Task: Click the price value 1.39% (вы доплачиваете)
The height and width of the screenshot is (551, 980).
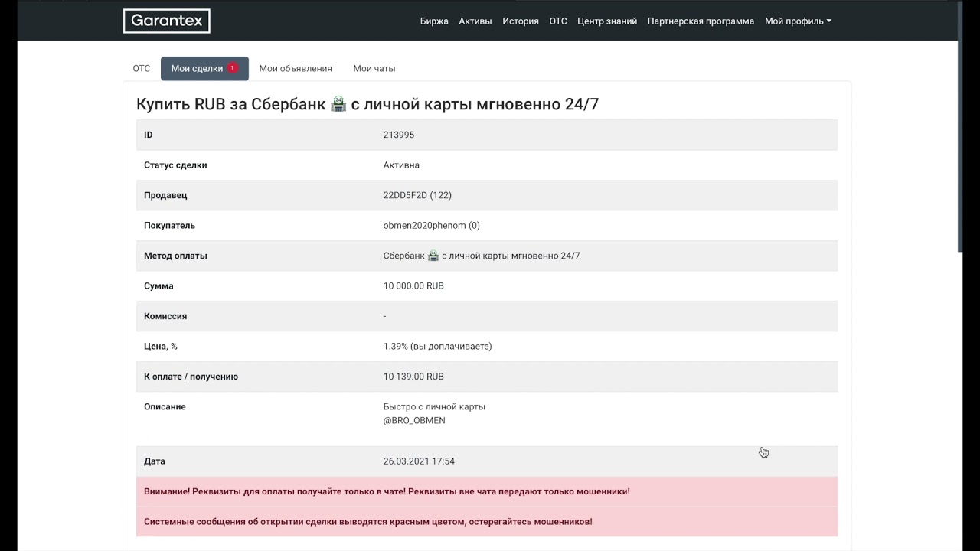Action: [x=437, y=346]
